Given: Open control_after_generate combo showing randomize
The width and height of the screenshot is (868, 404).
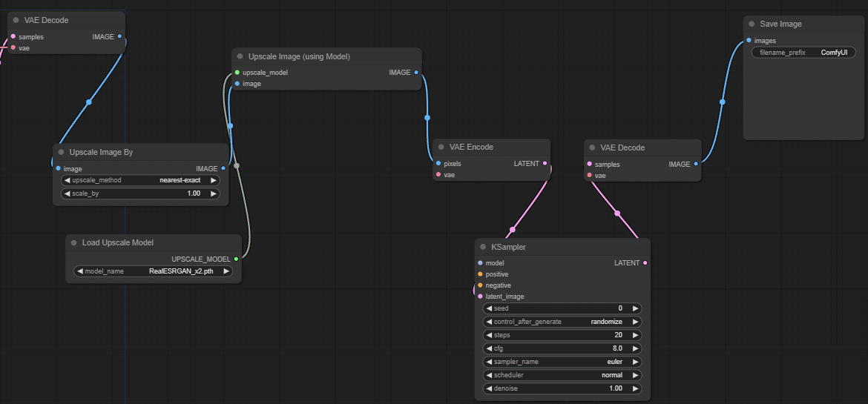Looking at the screenshot, I should click(x=562, y=322).
